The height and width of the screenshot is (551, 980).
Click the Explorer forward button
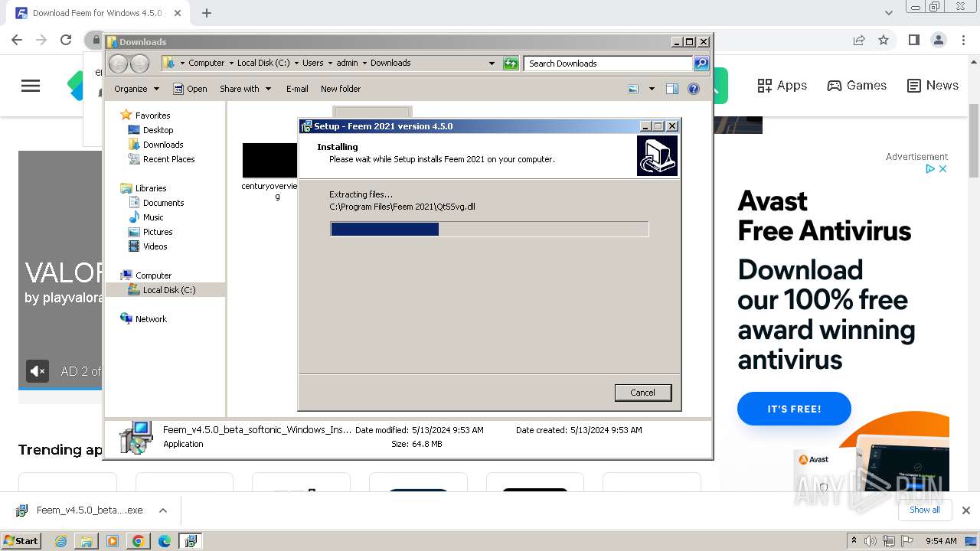click(139, 64)
